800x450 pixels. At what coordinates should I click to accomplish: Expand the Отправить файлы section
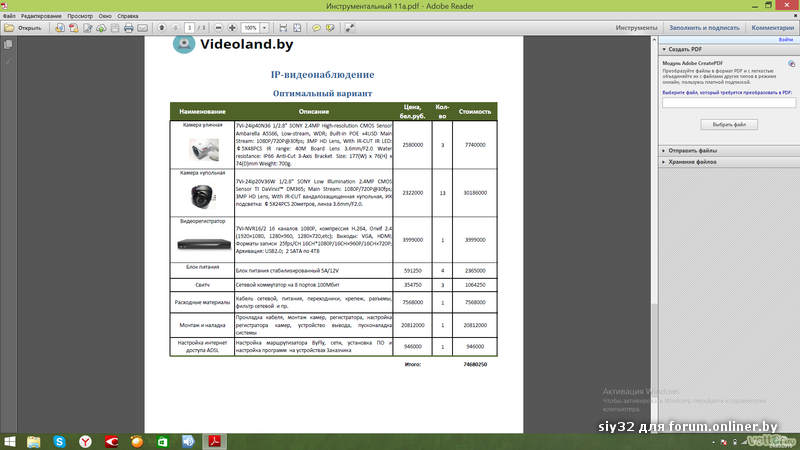[x=664, y=151]
